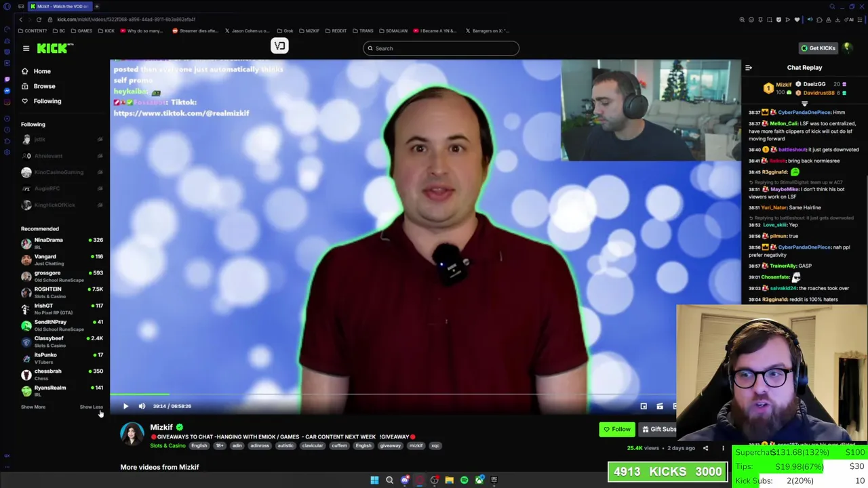Go back in browser history
Viewport: 868px width, 488px height.
click(x=20, y=19)
